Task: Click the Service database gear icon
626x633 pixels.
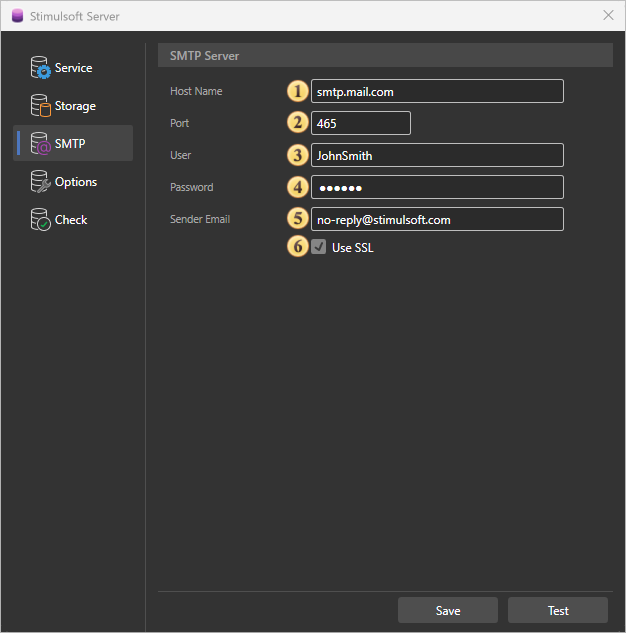Action: tap(40, 68)
